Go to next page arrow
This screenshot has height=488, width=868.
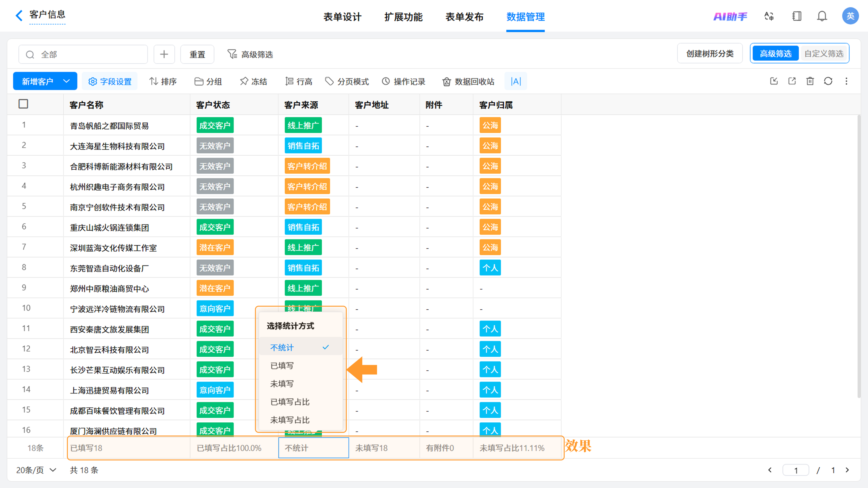pyautogui.click(x=847, y=470)
